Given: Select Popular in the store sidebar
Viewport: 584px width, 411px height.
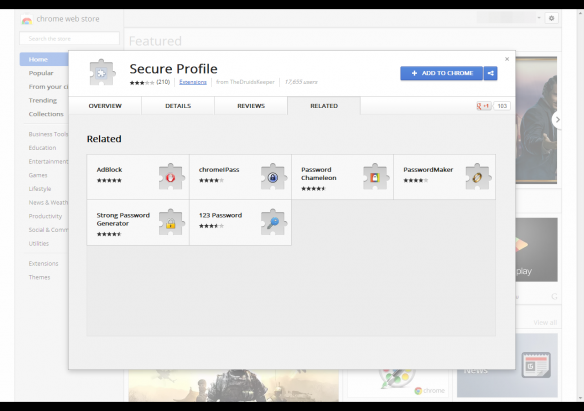Looking at the screenshot, I should [x=41, y=73].
